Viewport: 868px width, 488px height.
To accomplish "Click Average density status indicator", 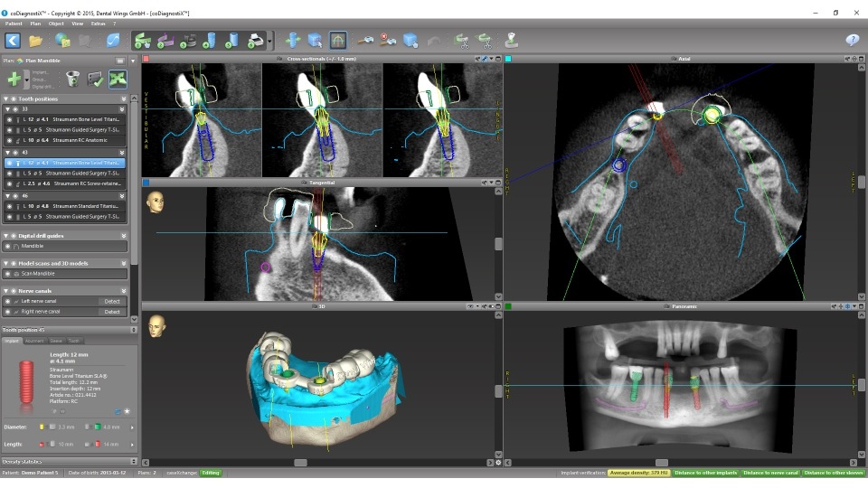I will tap(639, 473).
